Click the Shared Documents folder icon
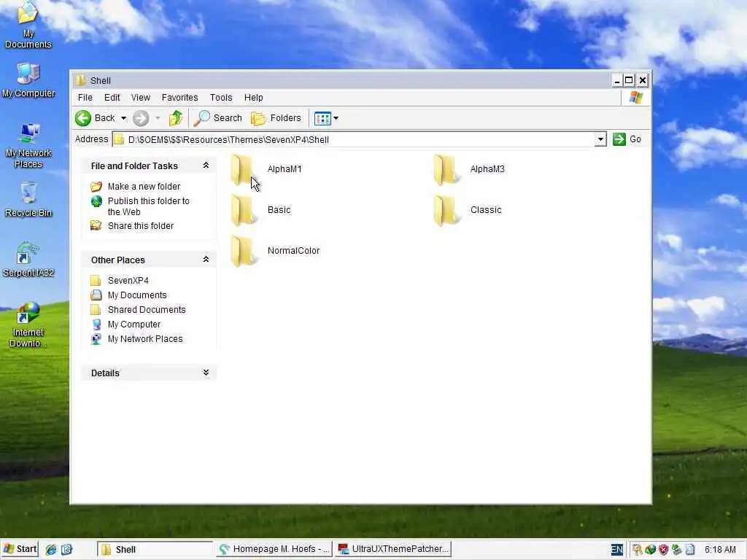 pos(96,309)
